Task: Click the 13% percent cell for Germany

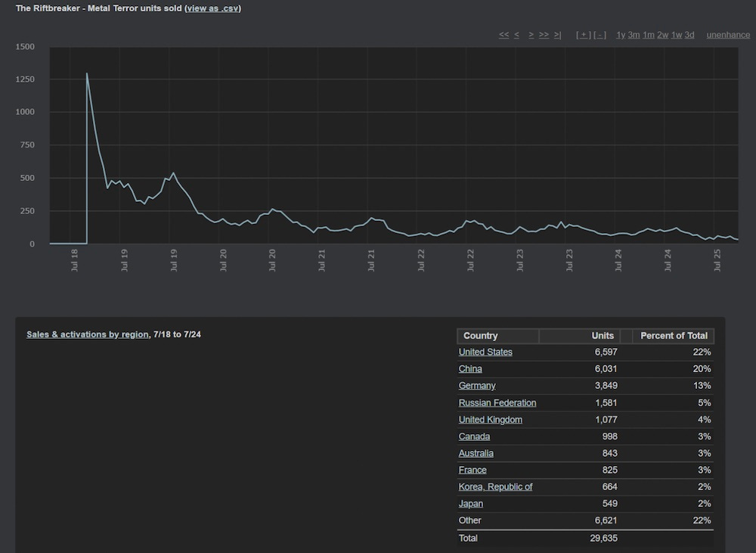Action: click(x=702, y=386)
